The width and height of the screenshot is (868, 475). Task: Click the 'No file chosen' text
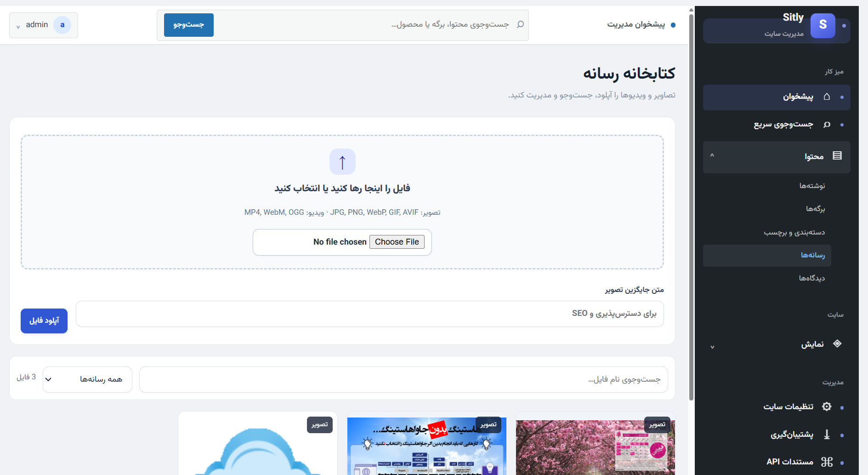[340, 242]
